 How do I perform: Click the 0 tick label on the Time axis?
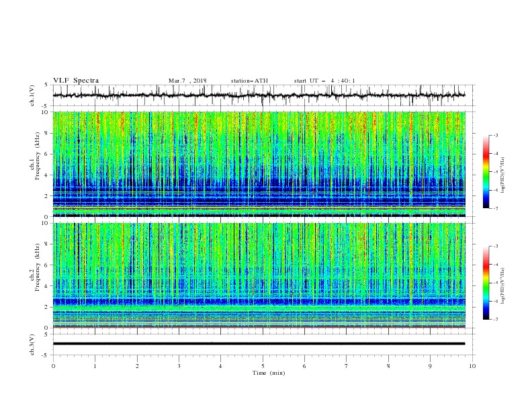[53, 366]
